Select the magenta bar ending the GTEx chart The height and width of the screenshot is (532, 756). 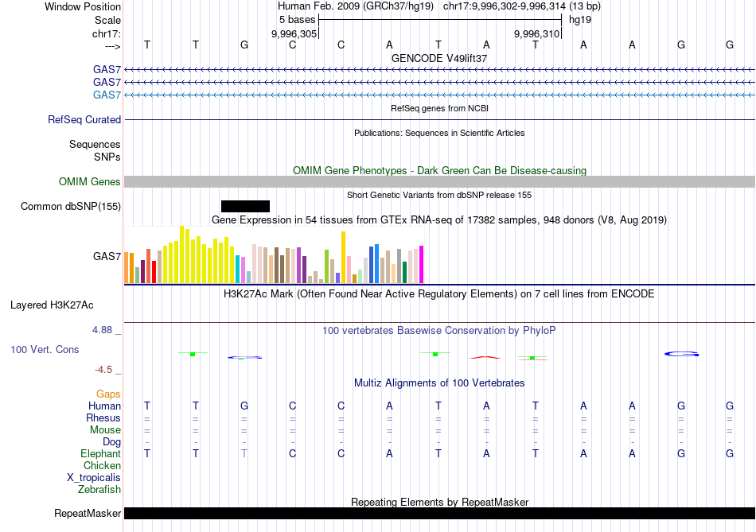(421, 264)
